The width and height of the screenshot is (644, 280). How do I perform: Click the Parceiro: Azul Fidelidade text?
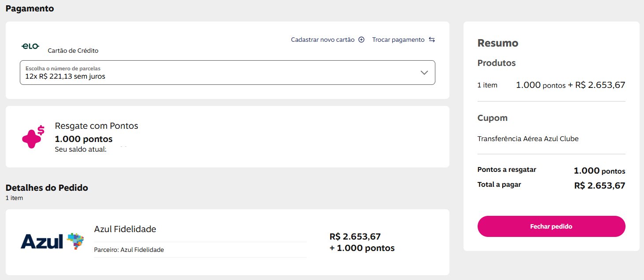(x=129, y=250)
